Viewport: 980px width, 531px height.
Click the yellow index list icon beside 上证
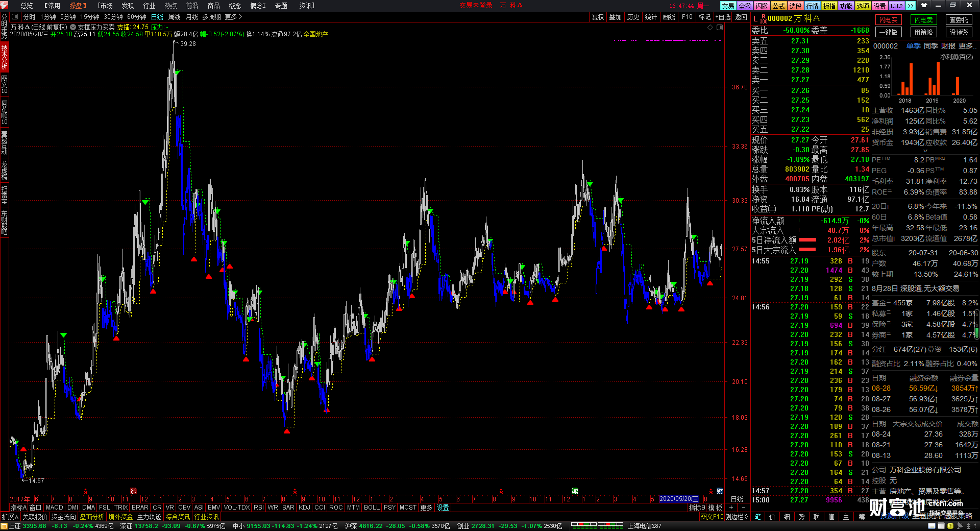click(4, 526)
